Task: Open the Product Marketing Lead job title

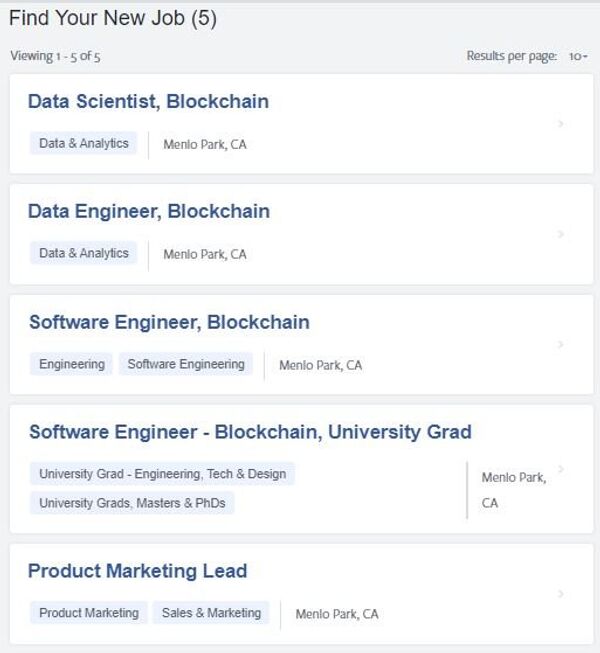Action: (x=137, y=571)
